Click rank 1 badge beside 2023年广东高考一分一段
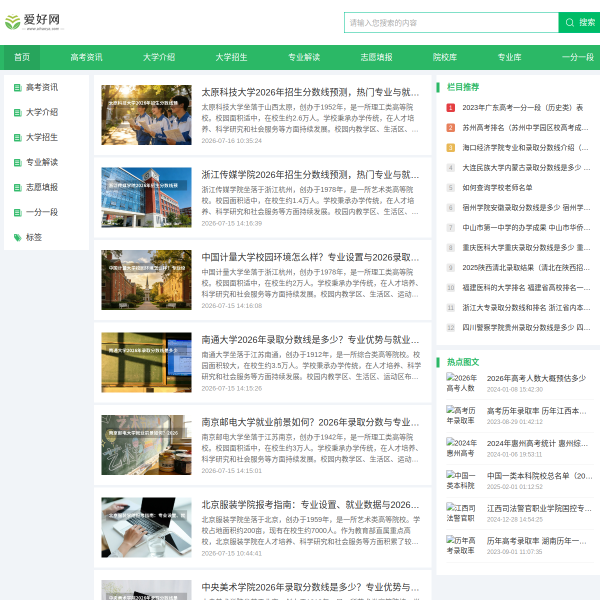 [x=450, y=108]
